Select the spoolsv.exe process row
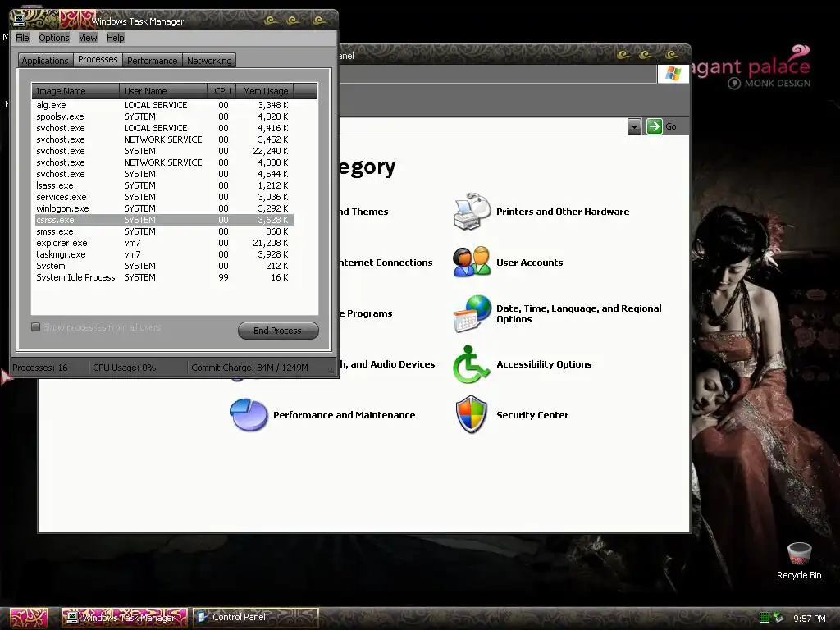 coord(163,116)
